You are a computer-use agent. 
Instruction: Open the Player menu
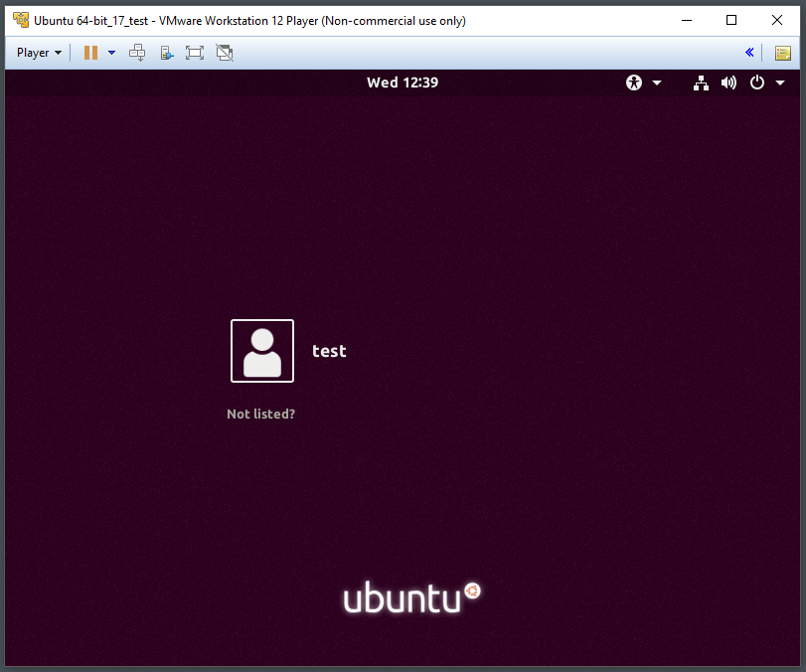click(x=39, y=53)
